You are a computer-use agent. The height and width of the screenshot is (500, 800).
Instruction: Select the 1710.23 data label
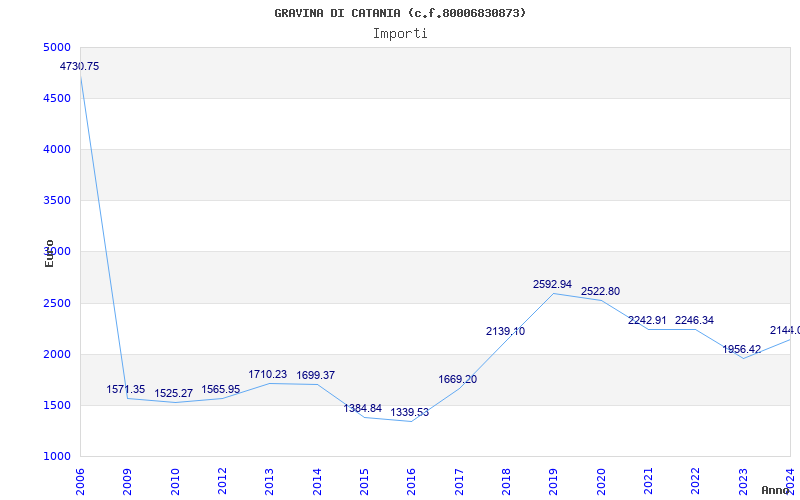268,374
